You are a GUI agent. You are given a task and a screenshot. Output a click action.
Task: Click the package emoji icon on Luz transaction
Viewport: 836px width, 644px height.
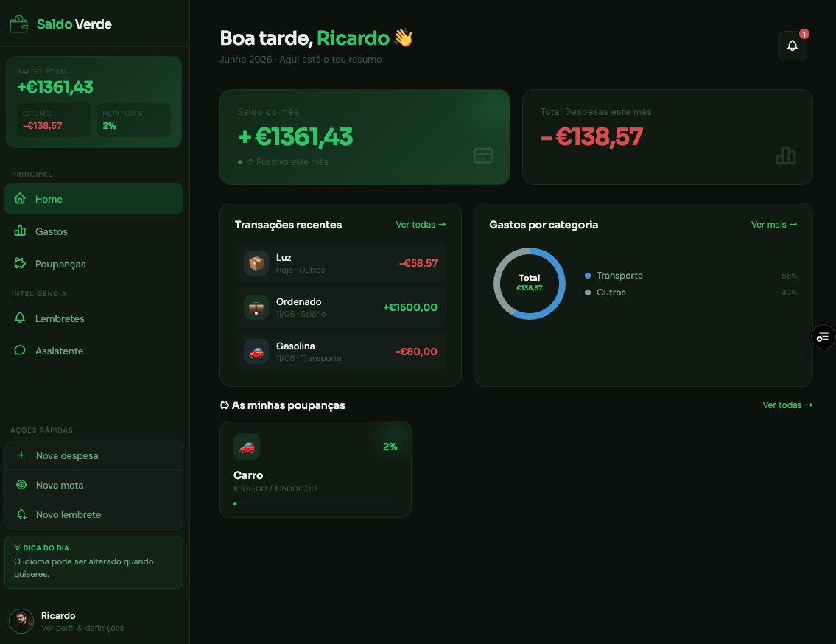(256, 263)
